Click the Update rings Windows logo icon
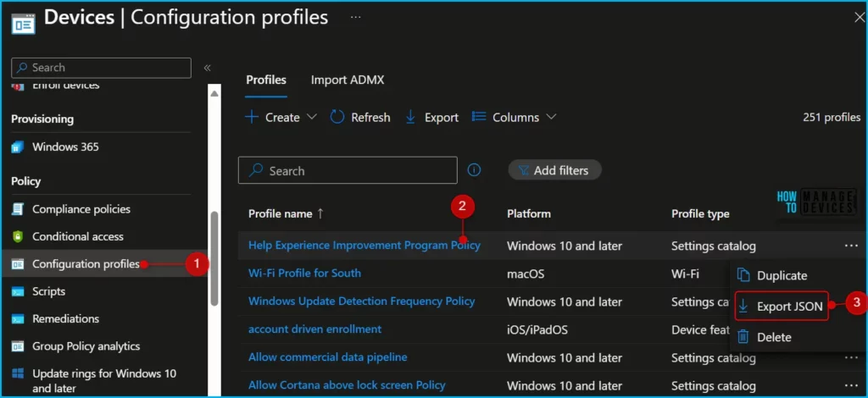 18,374
